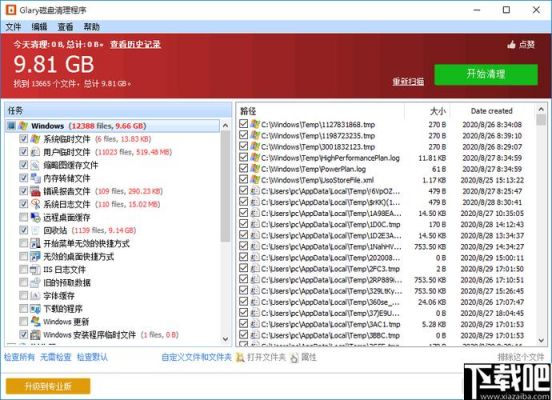The width and height of the screenshot is (552, 400).
Task: Click the 远程桌面缓存 icon
Action: tap(35, 217)
